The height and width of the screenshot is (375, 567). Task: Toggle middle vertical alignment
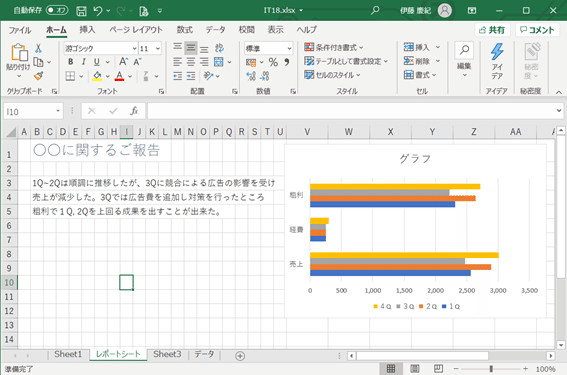click(x=191, y=47)
